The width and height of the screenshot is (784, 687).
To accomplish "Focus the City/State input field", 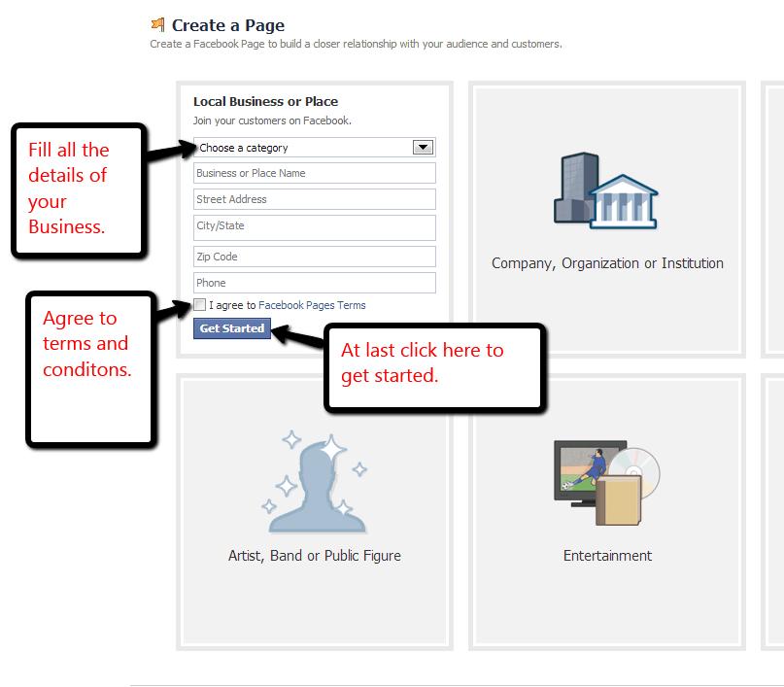I will [x=315, y=227].
